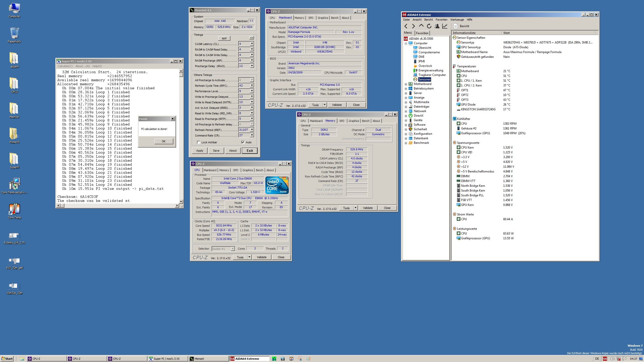Select Overclock item in AIDA64 tree

tap(425, 66)
